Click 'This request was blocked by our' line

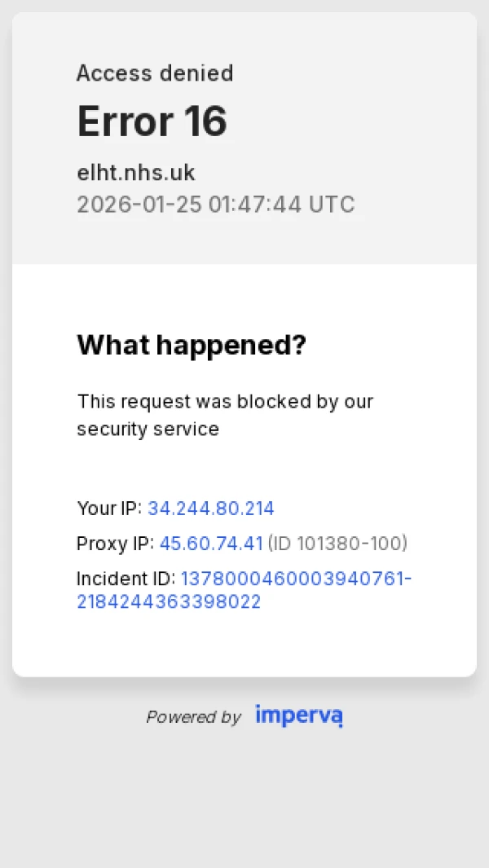[x=225, y=402]
